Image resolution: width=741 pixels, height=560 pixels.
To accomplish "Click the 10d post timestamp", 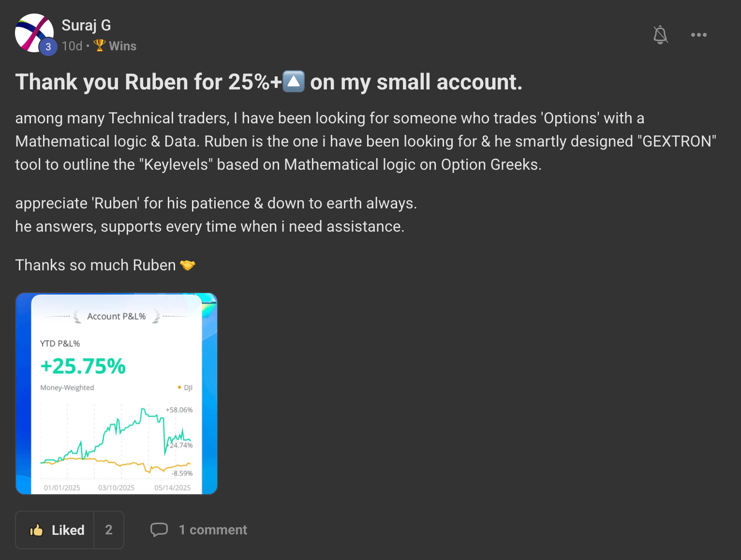I will (72, 46).
